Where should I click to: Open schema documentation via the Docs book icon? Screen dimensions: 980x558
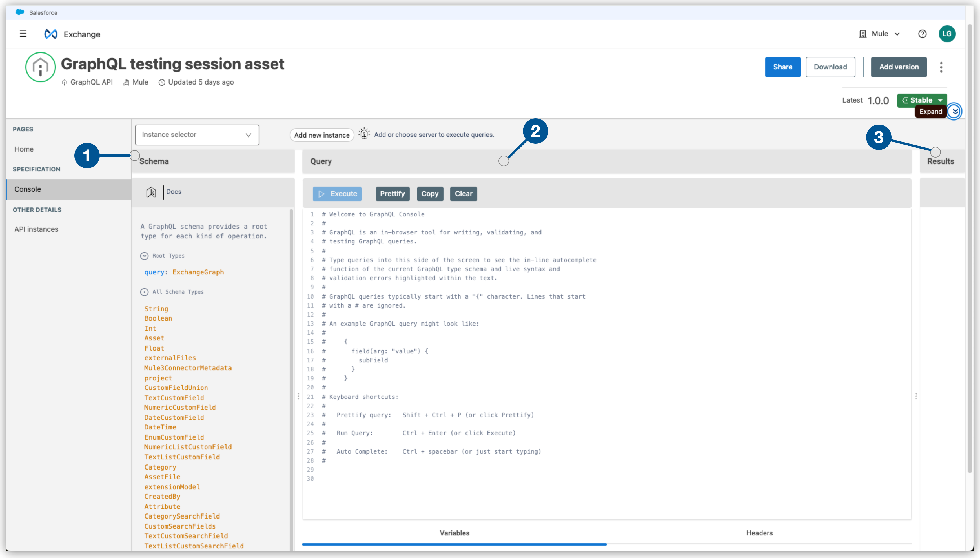tap(152, 192)
